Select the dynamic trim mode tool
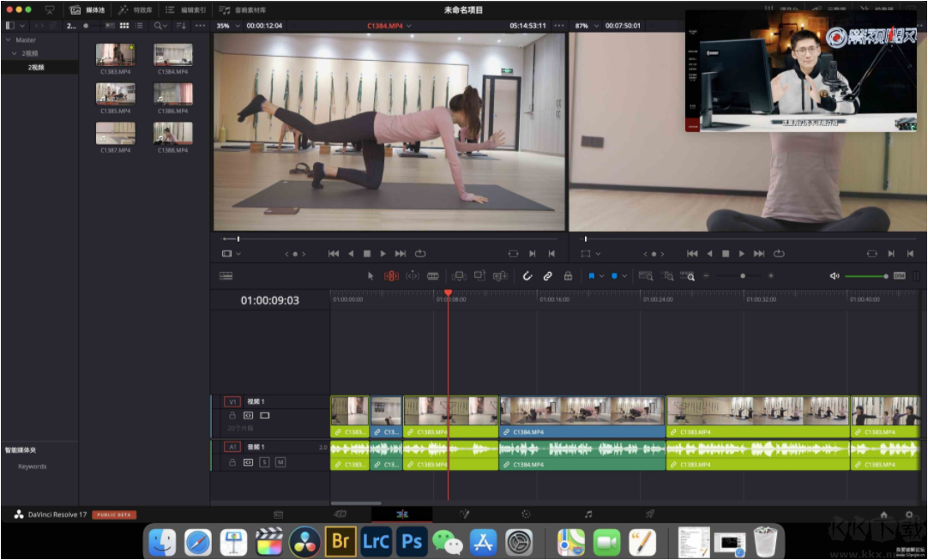Viewport: 928px width, 560px height. point(412,276)
